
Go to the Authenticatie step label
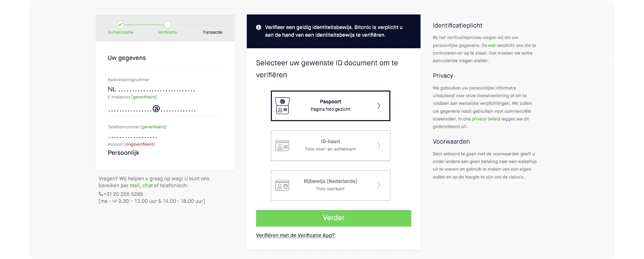pos(120,32)
